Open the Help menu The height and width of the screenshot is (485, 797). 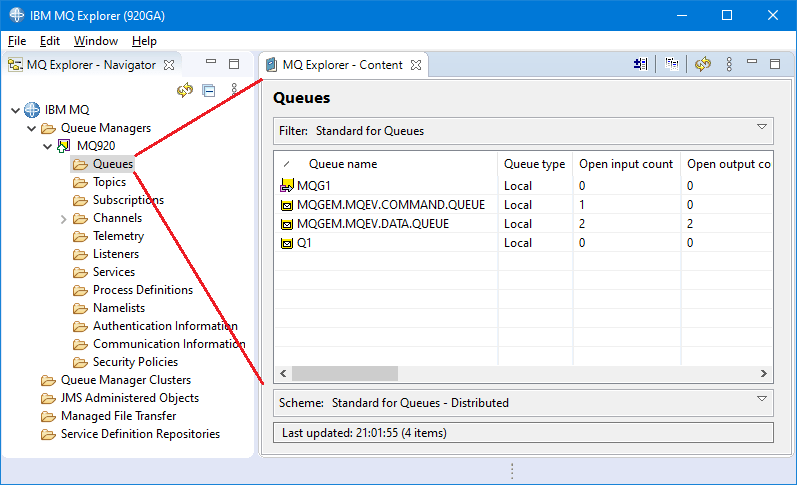point(144,41)
